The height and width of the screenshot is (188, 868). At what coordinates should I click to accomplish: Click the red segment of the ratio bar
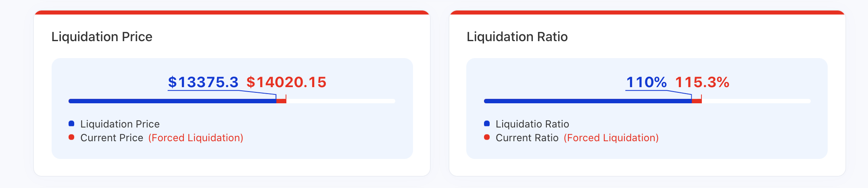point(697,101)
